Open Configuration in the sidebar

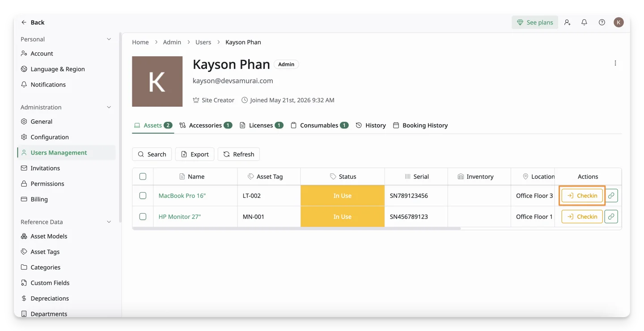tap(66, 137)
